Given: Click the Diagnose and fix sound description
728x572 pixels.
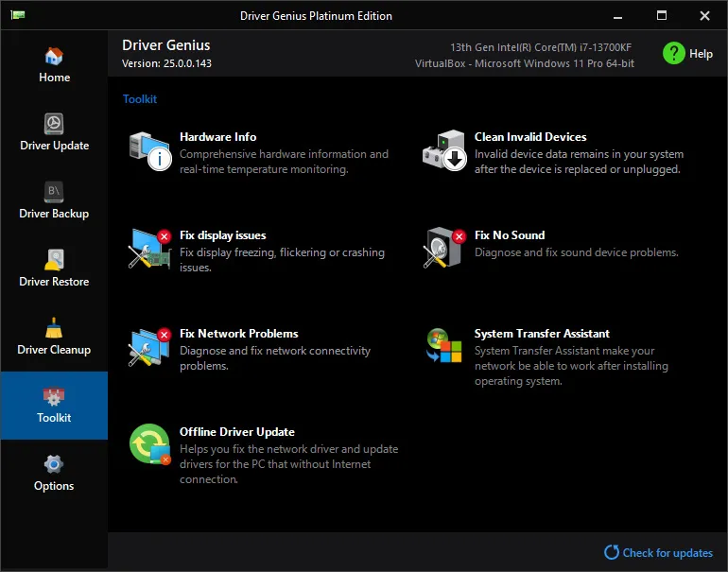Looking at the screenshot, I should [576, 252].
